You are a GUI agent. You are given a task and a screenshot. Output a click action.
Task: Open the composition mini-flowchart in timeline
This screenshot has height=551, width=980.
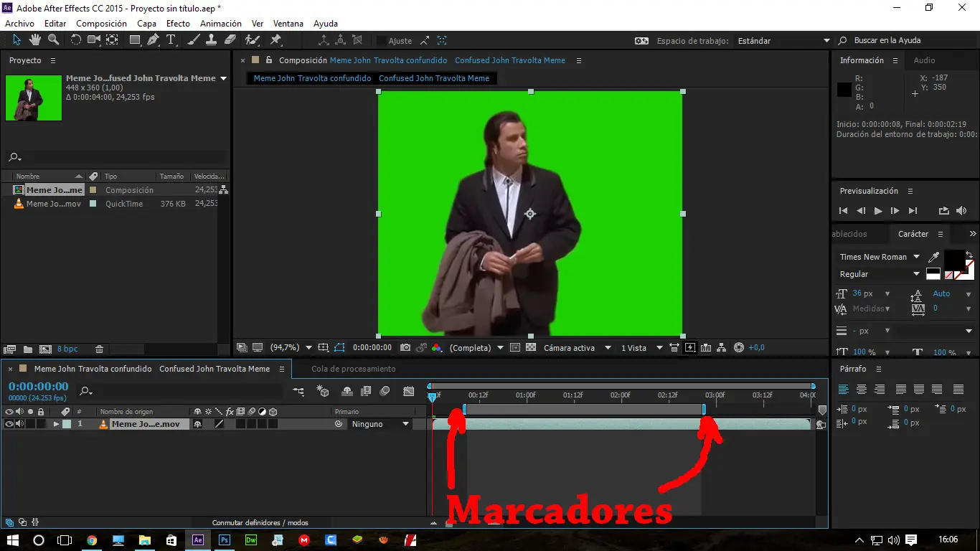tap(298, 391)
